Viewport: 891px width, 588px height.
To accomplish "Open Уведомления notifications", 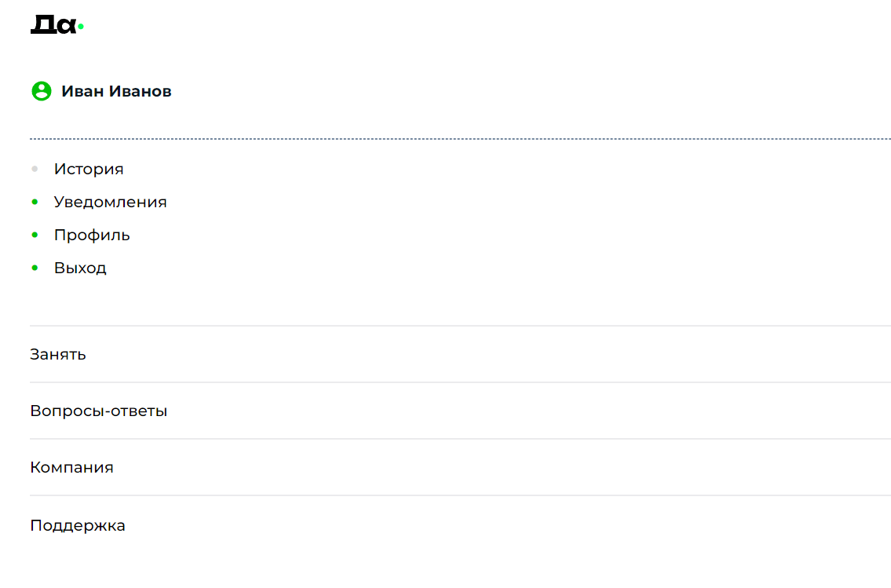I will coord(110,202).
